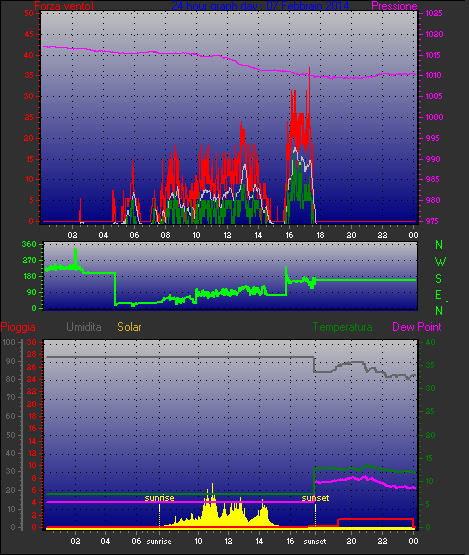Click the 360 wind direction axis value

(29, 244)
